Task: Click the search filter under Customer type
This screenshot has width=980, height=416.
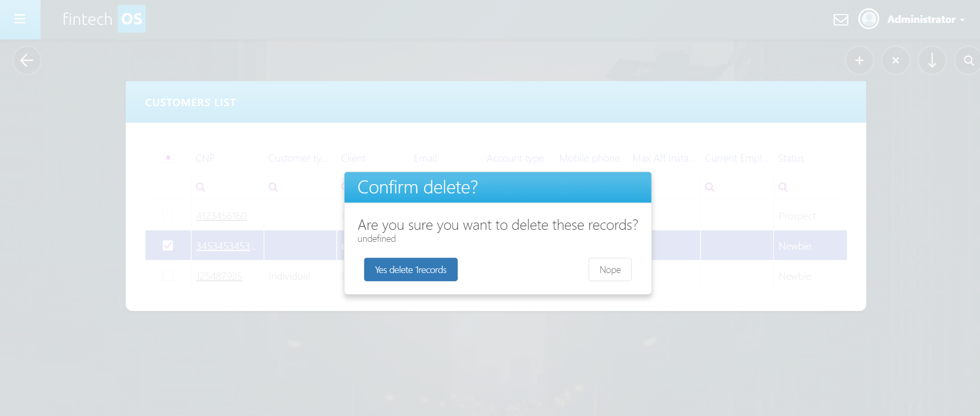Action: point(273,187)
